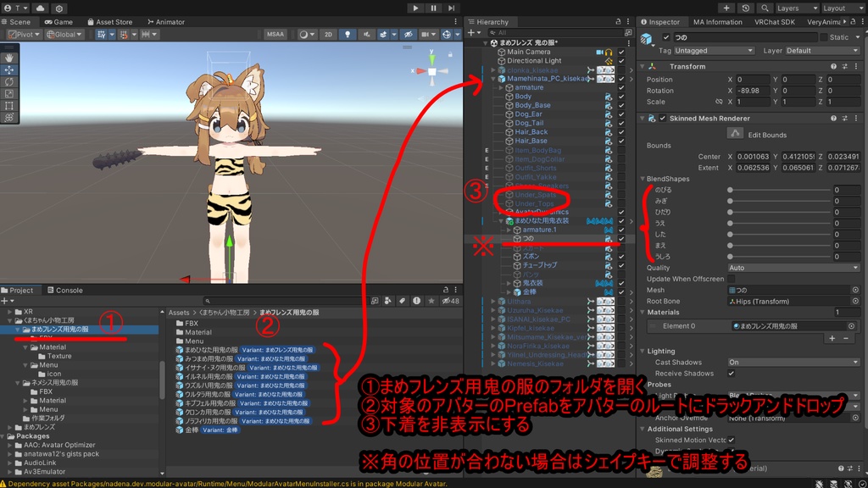Toggle scene lighting bulb icon

coord(347,34)
